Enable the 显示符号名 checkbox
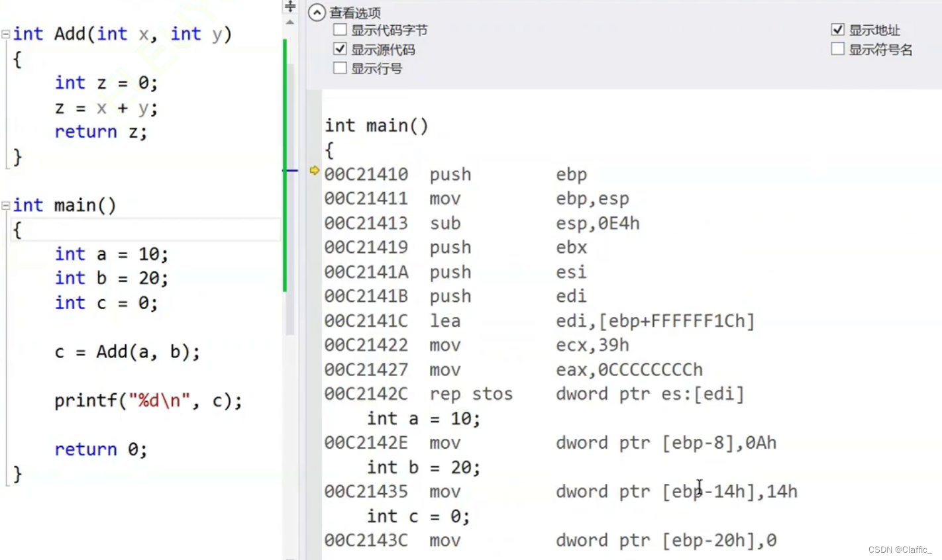This screenshot has height=560, width=942. pyautogui.click(x=837, y=49)
